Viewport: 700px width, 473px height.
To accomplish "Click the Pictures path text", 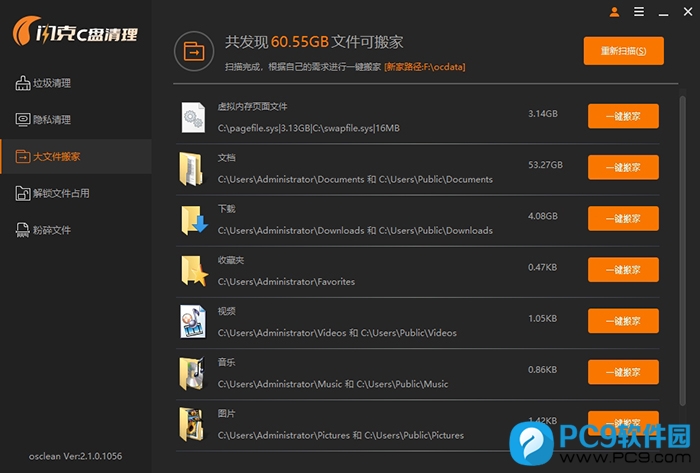I will [341, 436].
